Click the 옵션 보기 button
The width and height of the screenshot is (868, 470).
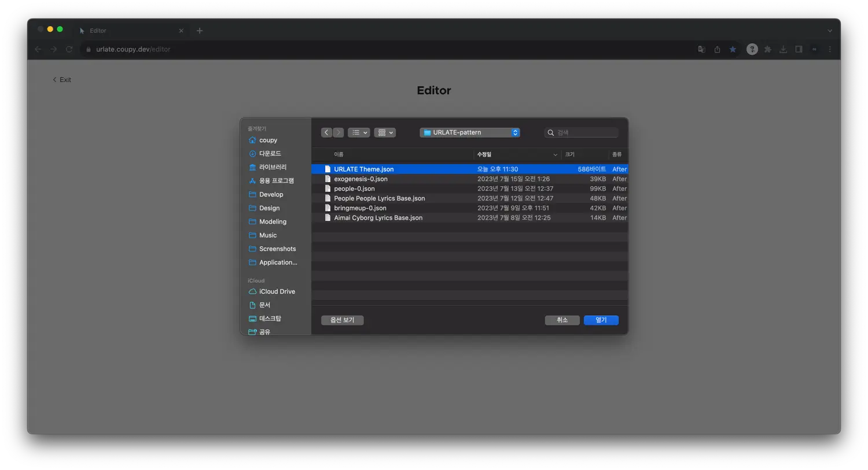coord(342,320)
